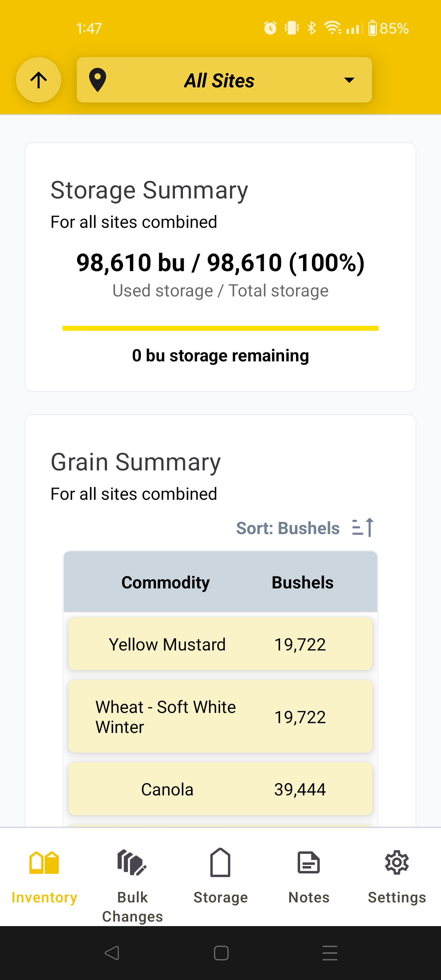Click the Bushels column header
This screenshot has height=980, width=441.
coord(303,582)
